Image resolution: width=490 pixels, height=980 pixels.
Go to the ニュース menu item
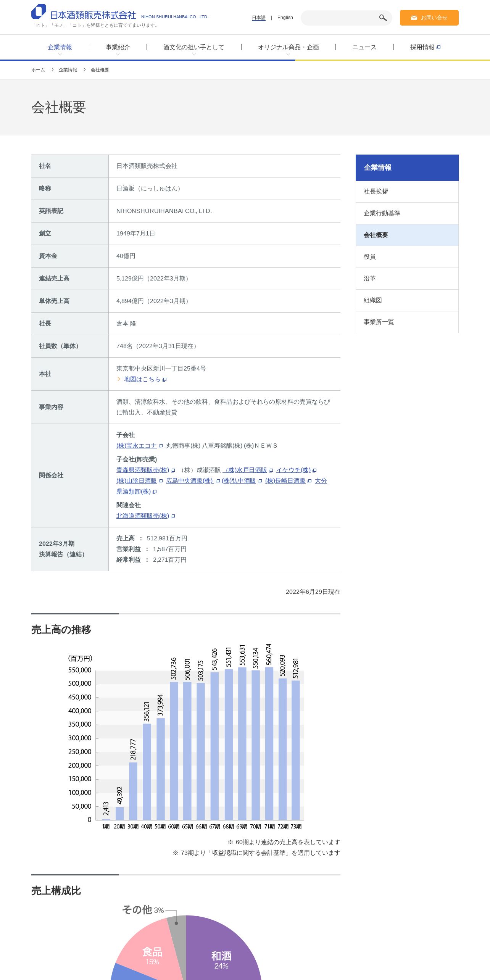click(x=364, y=47)
